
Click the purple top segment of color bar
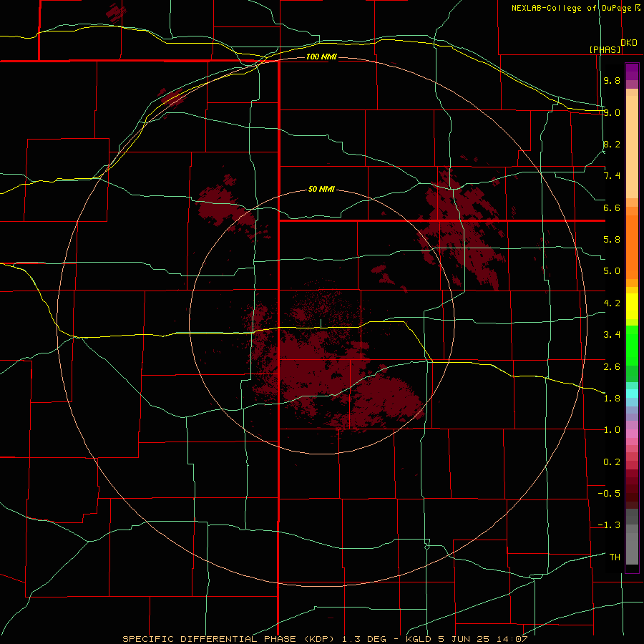tap(632, 72)
